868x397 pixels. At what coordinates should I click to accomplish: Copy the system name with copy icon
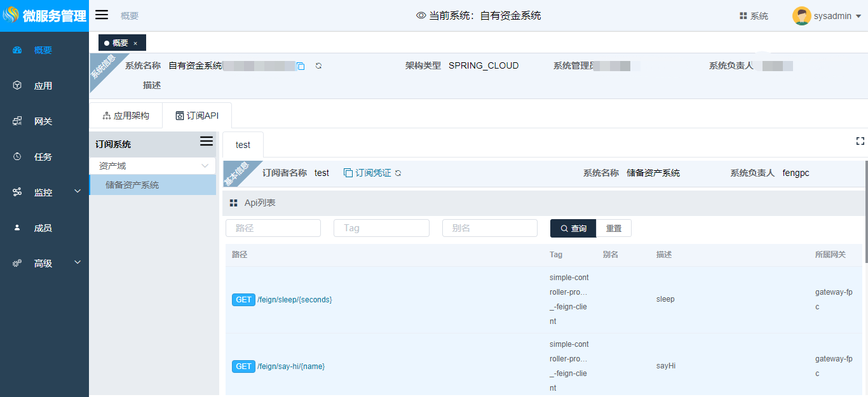301,66
